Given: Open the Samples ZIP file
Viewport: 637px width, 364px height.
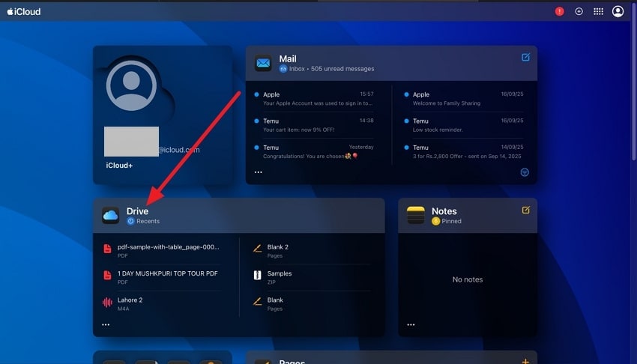Looking at the screenshot, I should [312, 278].
